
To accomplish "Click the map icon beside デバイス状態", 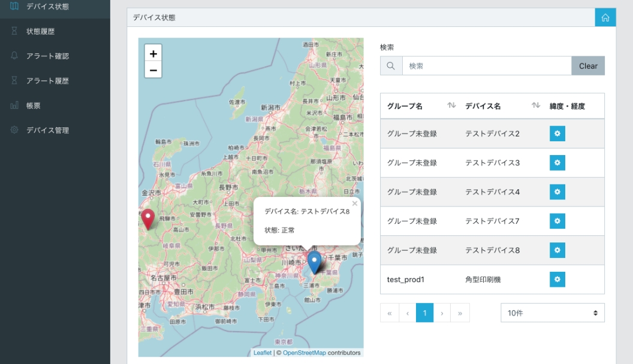I will tap(14, 6).
